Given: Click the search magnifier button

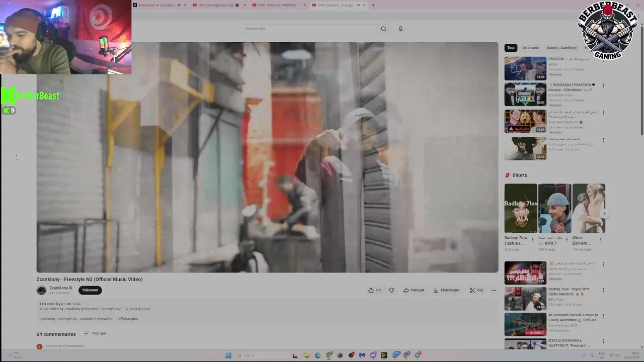Looking at the screenshot, I should (x=383, y=29).
